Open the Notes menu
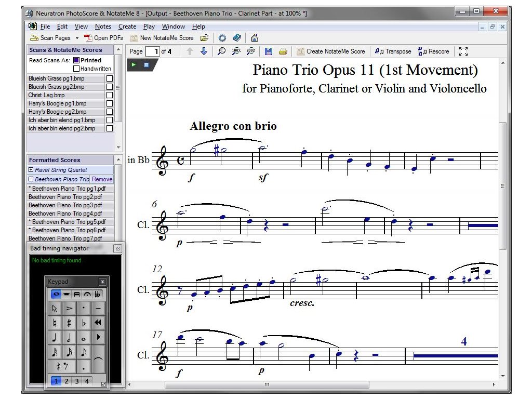532x399 pixels. (x=103, y=26)
